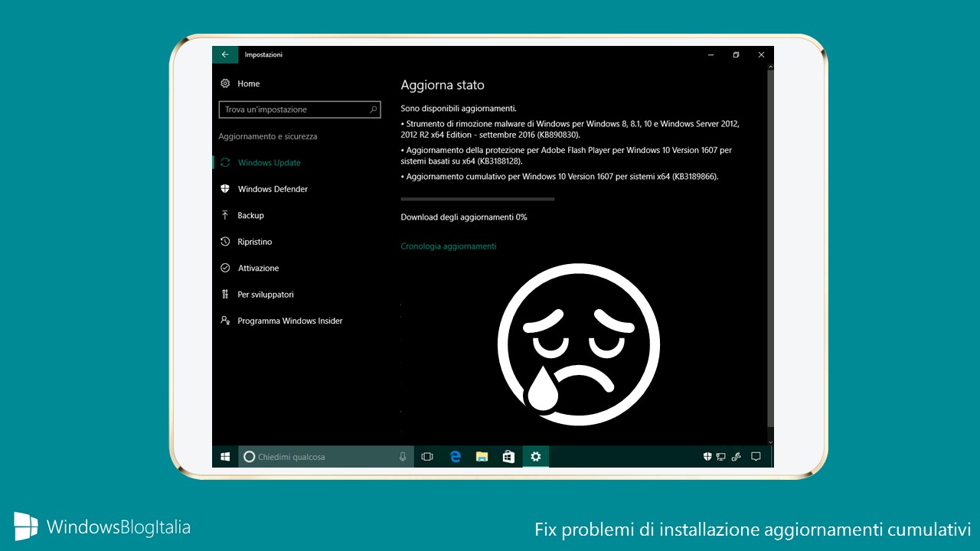Go back with the Settings back arrow
The height and width of the screenshot is (551, 980).
225,55
